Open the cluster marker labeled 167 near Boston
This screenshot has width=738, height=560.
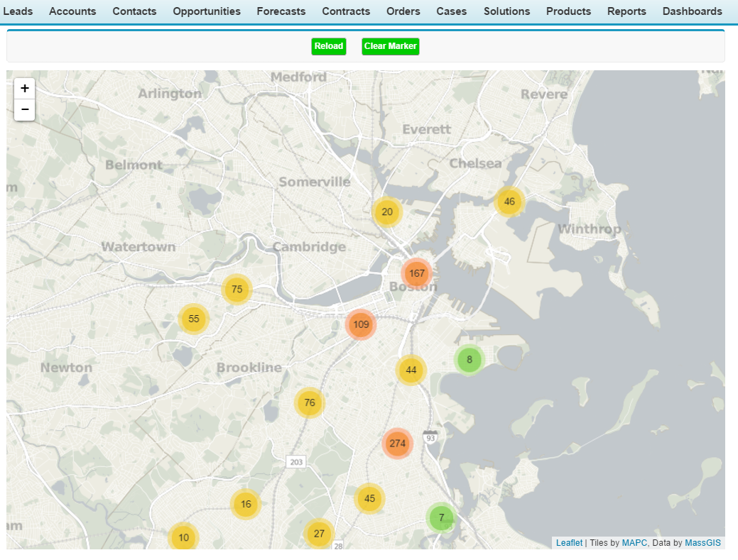417,273
